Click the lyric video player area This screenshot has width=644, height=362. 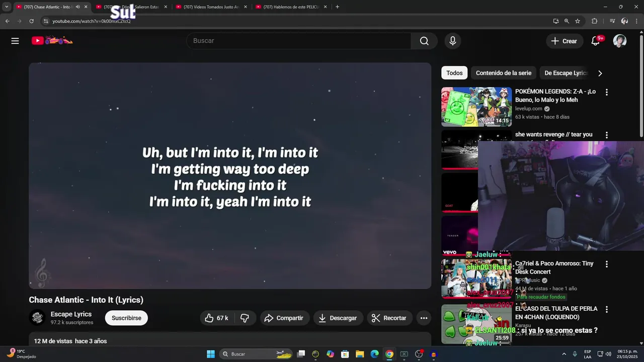[230, 175]
